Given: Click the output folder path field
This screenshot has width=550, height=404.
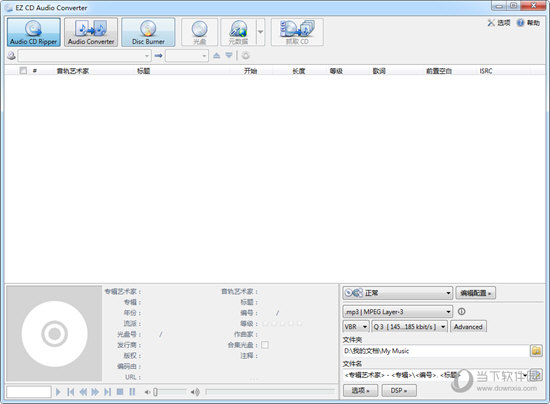Looking at the screenshot, I should point(436,351).
